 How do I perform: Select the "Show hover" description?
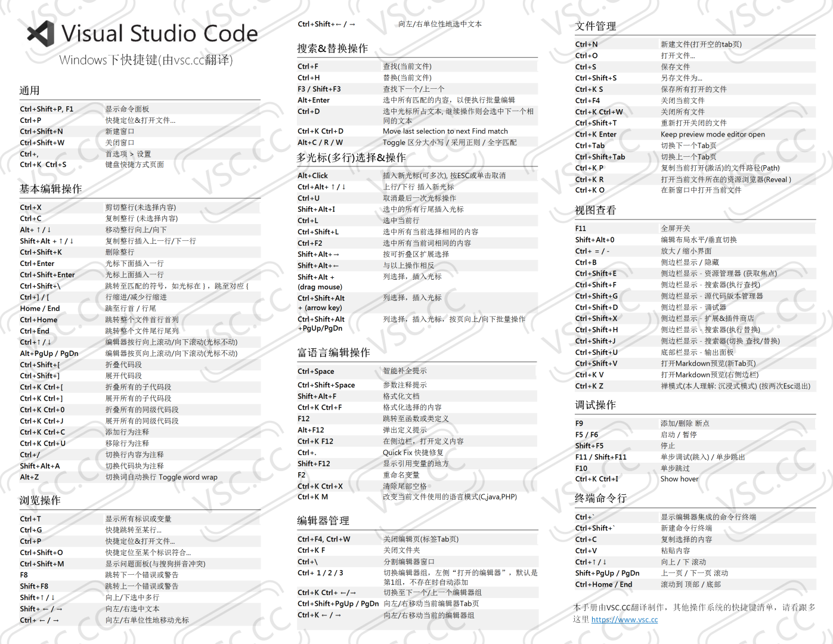click(680, 479)
